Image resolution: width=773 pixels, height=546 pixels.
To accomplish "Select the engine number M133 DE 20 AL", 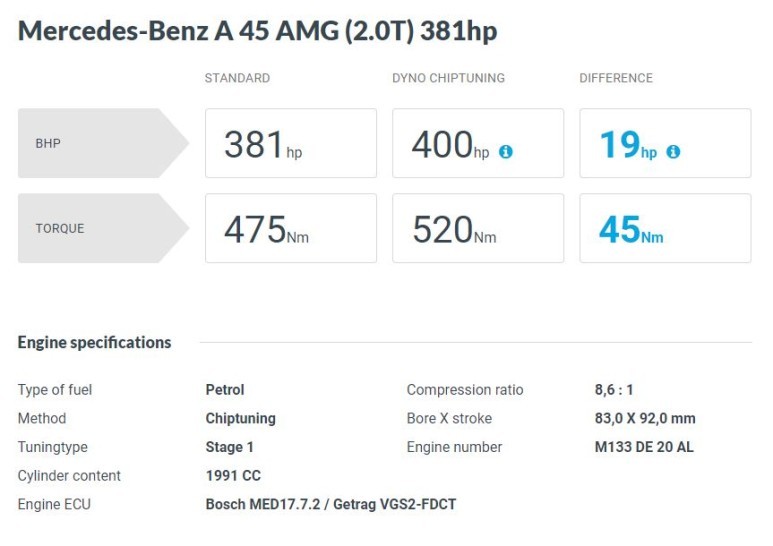I will (x=643, y=447).
